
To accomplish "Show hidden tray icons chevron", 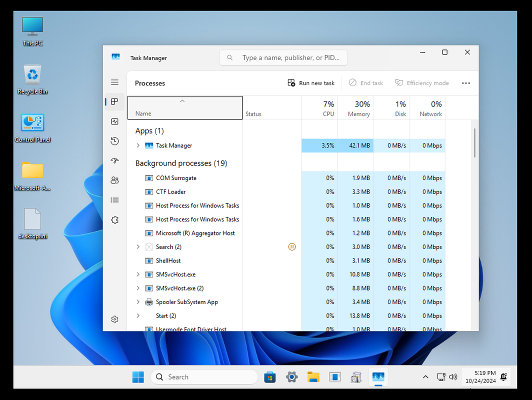I will coord(425,377).
